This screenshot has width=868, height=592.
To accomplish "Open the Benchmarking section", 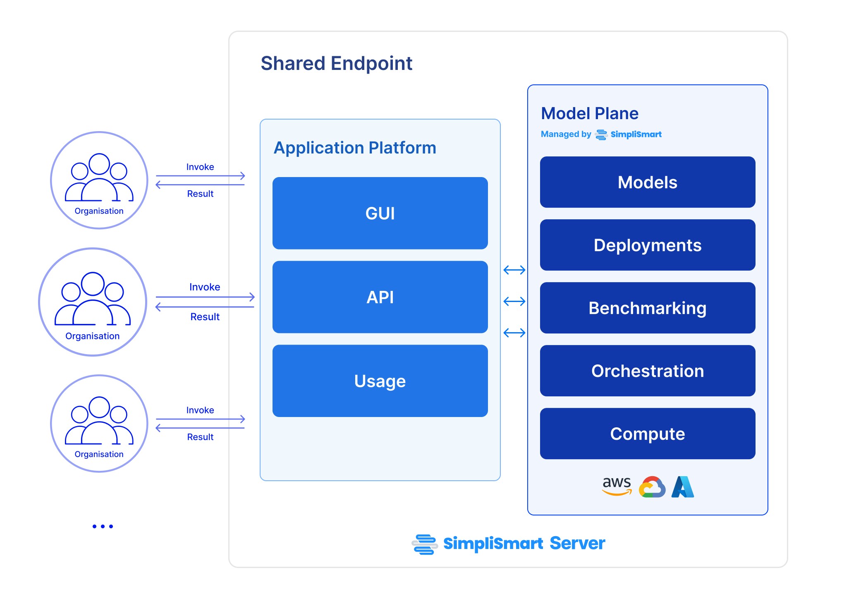I will point(647,308).
